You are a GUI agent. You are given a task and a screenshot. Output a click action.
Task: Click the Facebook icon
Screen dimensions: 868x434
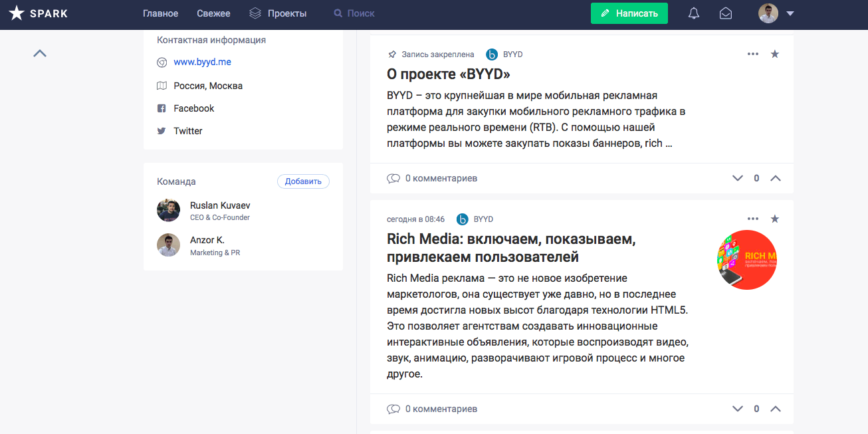[x=162, y=108]
